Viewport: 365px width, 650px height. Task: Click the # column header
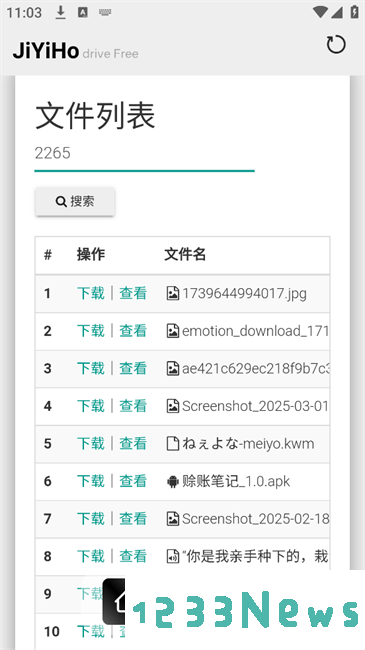click(48, 255)
